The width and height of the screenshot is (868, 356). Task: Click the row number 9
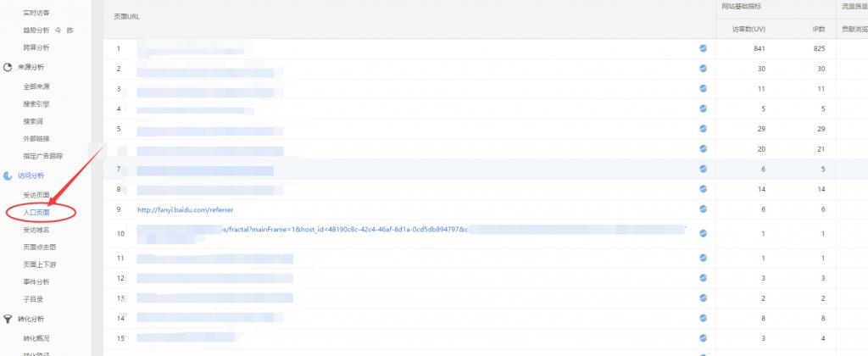[119, 209]
